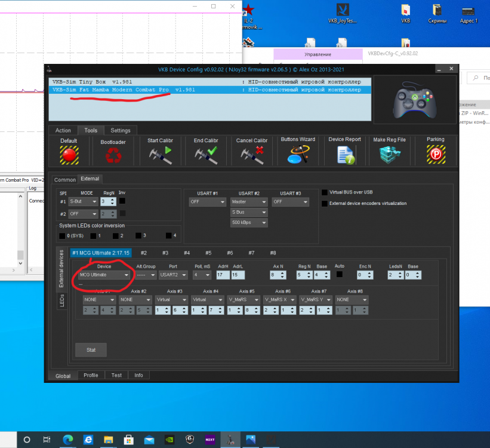The image size is (490, 448).
Task: Open the S Bus protocol dropdown
Action: 249,212
